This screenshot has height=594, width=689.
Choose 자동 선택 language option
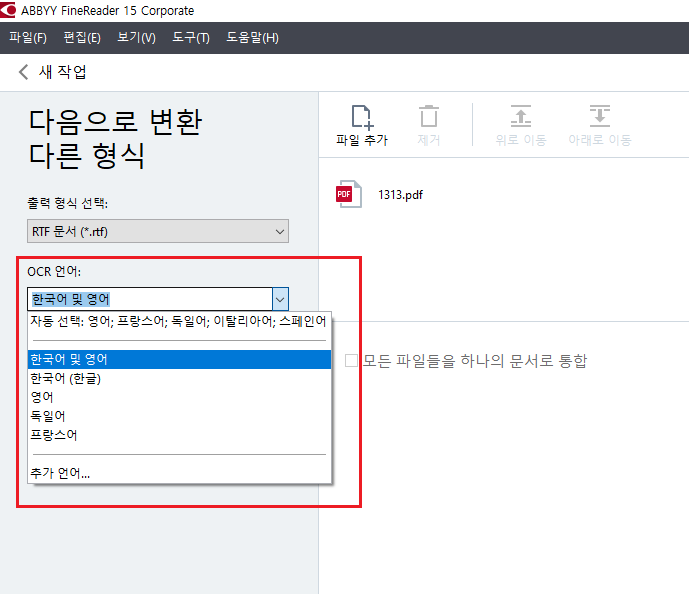tap(179, 321)
